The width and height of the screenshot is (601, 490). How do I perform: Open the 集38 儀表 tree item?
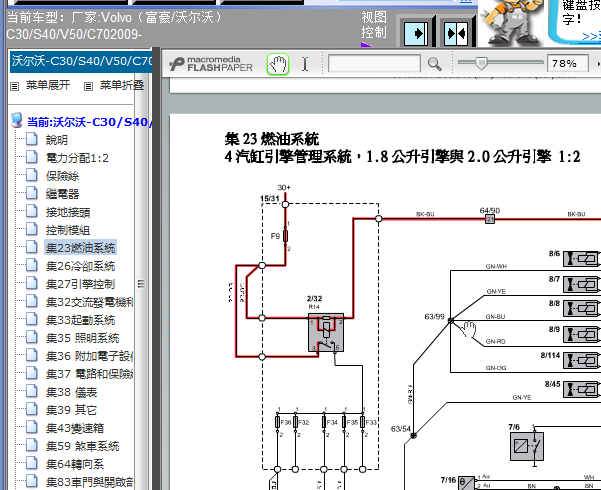pyautogui.click(x=72, y=392)
